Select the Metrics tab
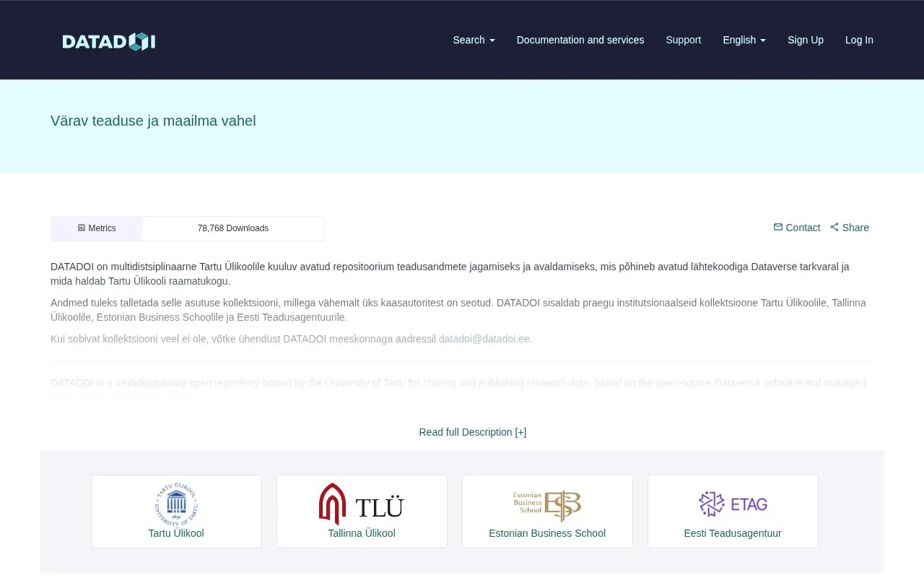 (x=97, y=228)
